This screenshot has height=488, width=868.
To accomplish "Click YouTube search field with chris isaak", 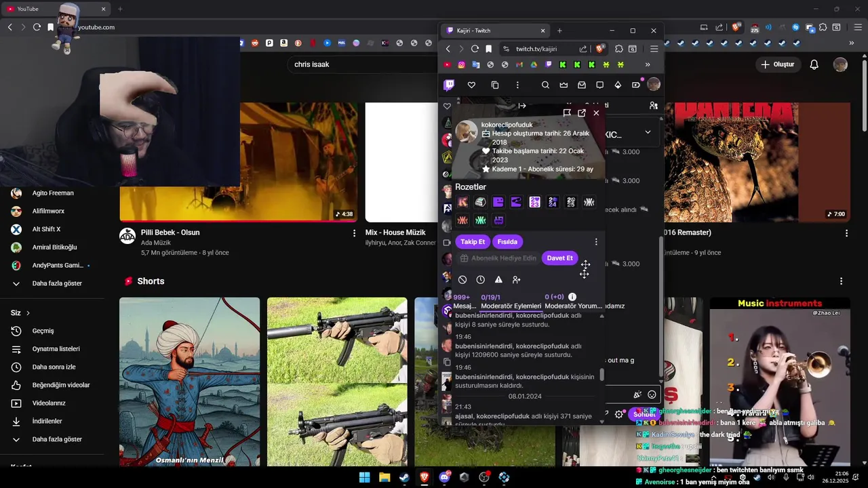I will point(363,64).
